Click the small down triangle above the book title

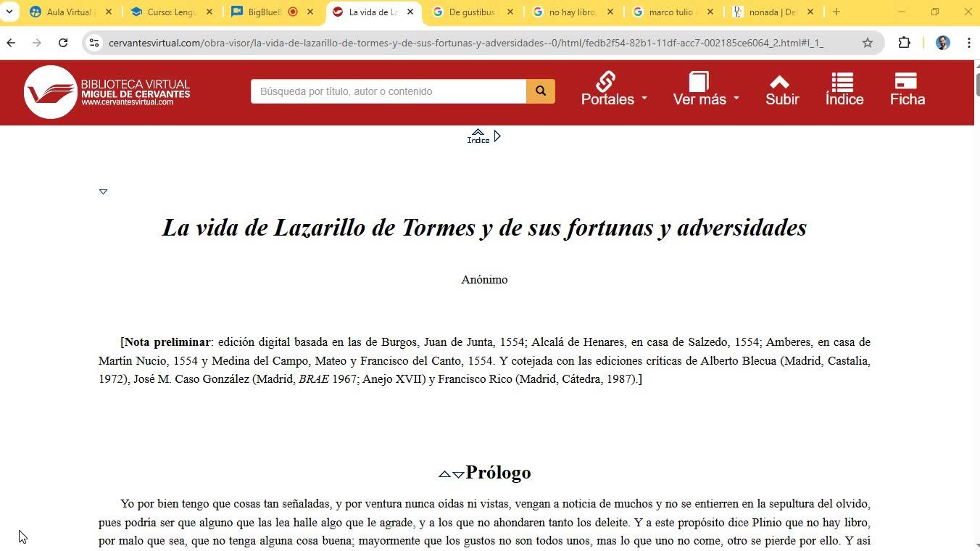[x=103, y=191]
